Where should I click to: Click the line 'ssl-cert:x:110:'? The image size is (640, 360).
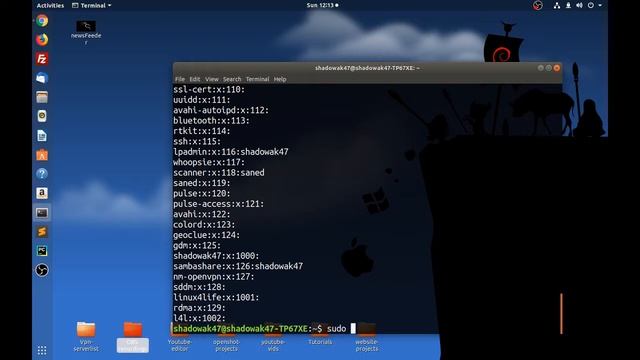[x=209, y=89]
